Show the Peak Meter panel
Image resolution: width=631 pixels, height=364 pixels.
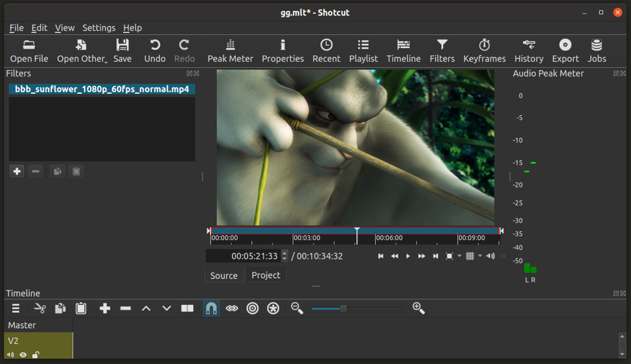pyautogui.click(x=230, y=51)
